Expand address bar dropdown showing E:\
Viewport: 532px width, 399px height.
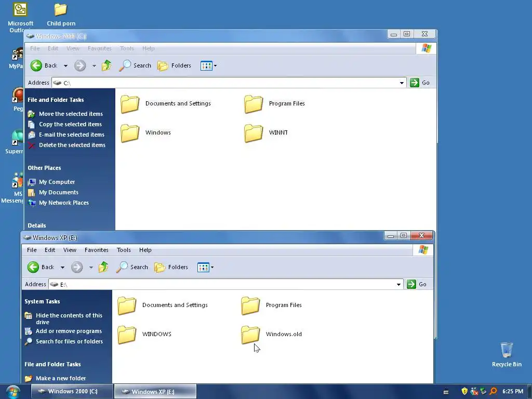[398, 284]
